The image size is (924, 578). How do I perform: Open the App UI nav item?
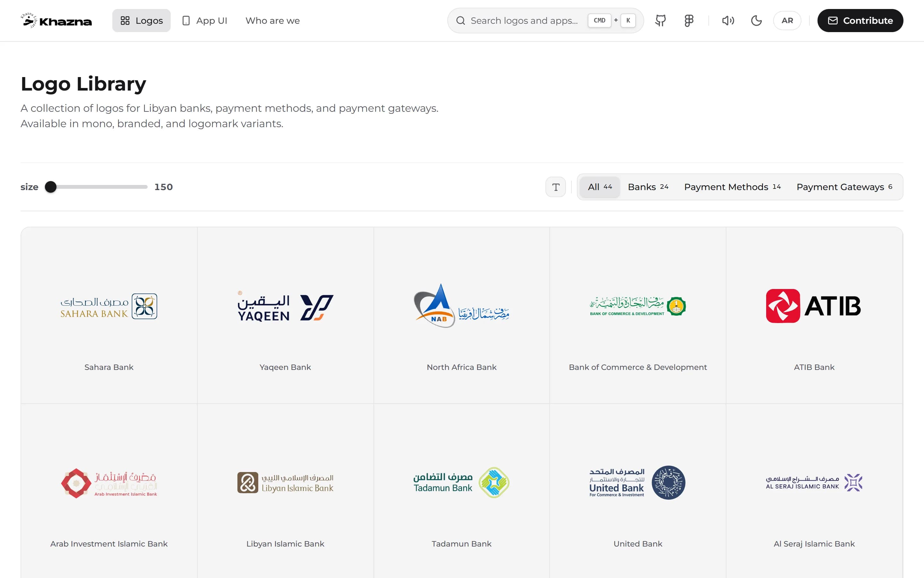(205, 21)
